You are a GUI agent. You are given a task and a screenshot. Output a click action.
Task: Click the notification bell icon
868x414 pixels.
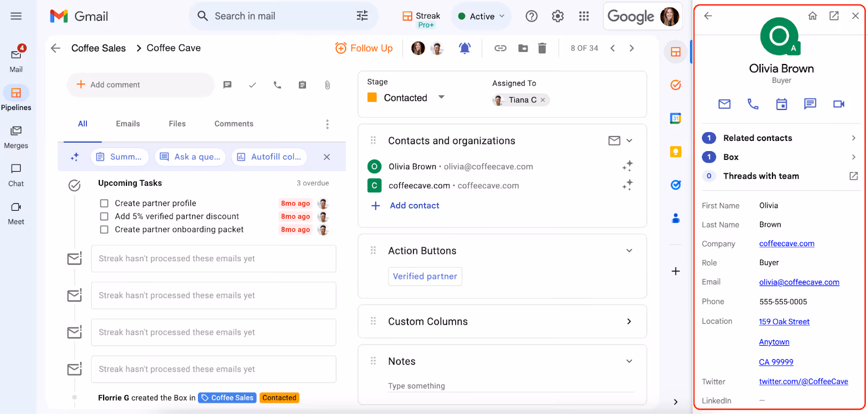(465, 48)
